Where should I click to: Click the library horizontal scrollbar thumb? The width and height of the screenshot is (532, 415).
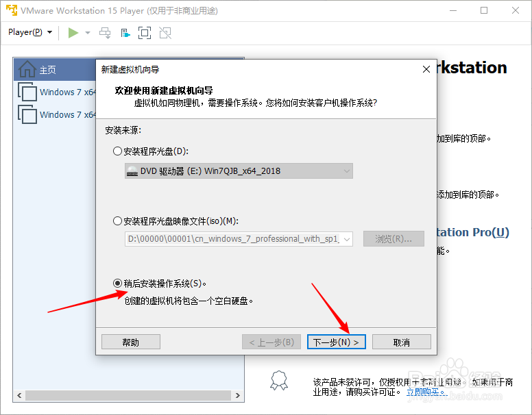[x=128, y=395]
